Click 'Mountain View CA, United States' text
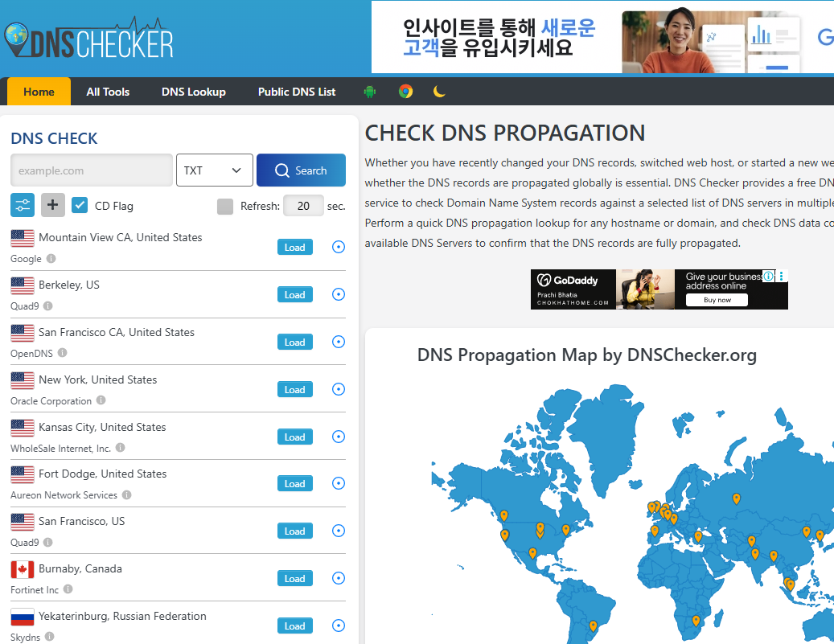The width and height of the screenshot is (834, 644). pos(120,237)
